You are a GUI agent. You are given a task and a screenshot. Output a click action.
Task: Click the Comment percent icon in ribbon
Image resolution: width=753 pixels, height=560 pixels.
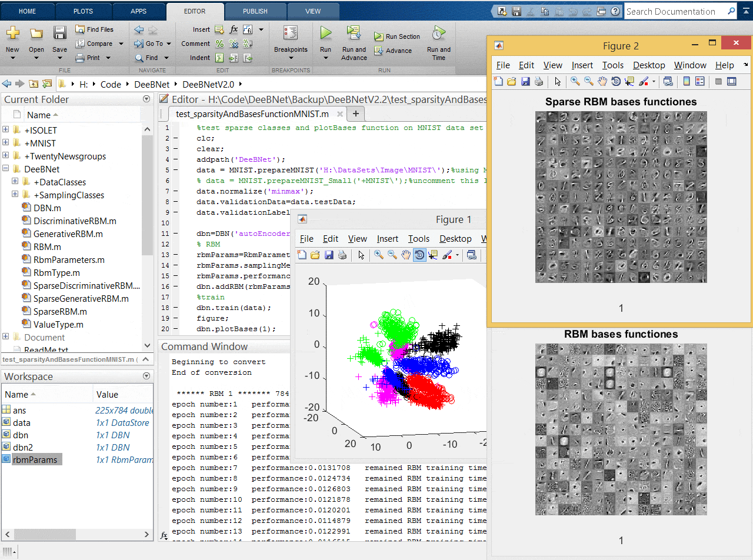pyautogui.click(x=219, y=44)
